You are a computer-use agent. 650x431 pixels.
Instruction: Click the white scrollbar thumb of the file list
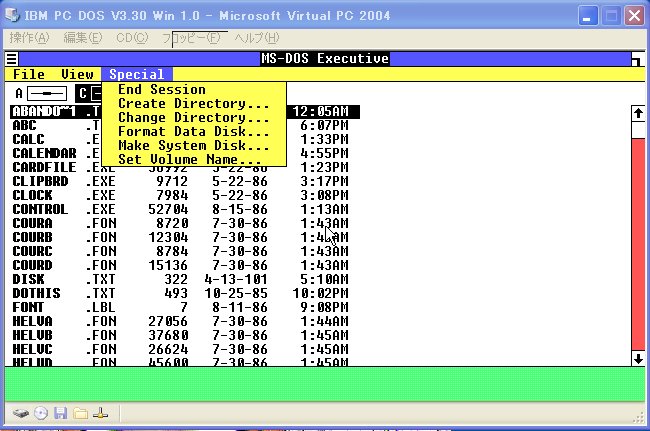(x=638, y=130)
